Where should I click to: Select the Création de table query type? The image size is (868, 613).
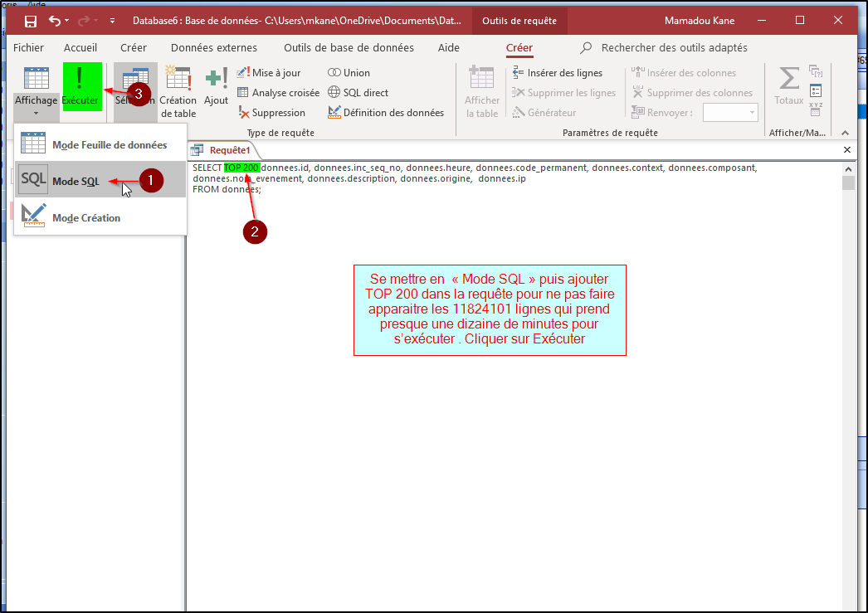[x=178, y=91]
